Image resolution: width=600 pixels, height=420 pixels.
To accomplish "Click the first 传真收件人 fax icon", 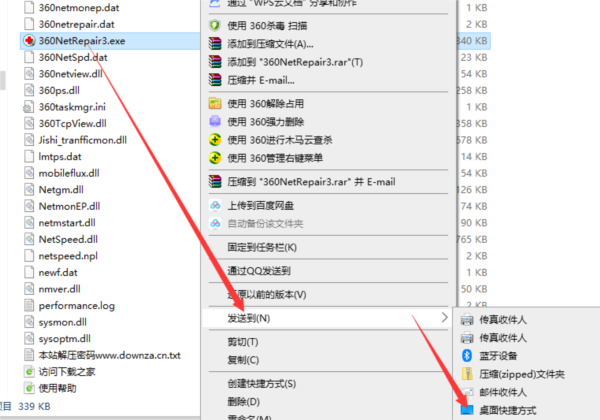I will coord(467,319).
